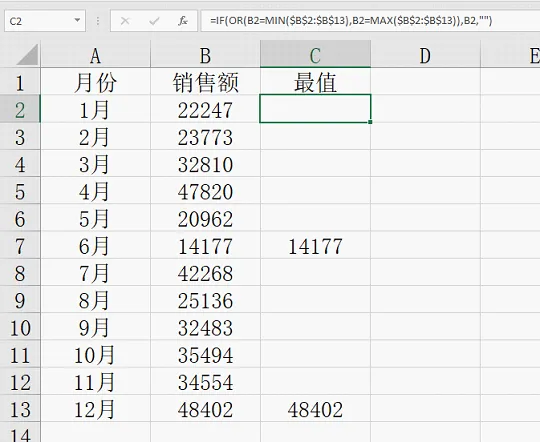Select sales value 23773

[x=205, y=136]
